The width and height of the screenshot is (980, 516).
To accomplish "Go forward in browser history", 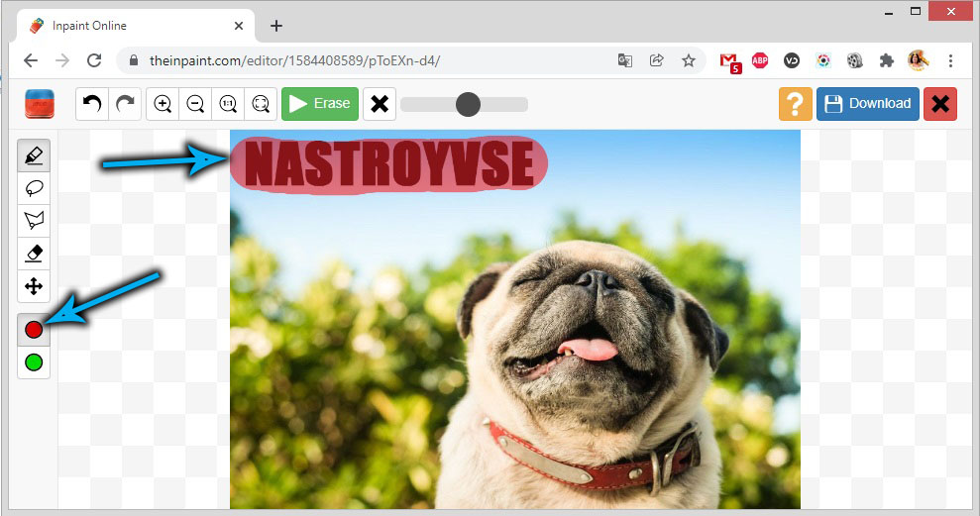I will pyautogui.click(x=62, y=60).
